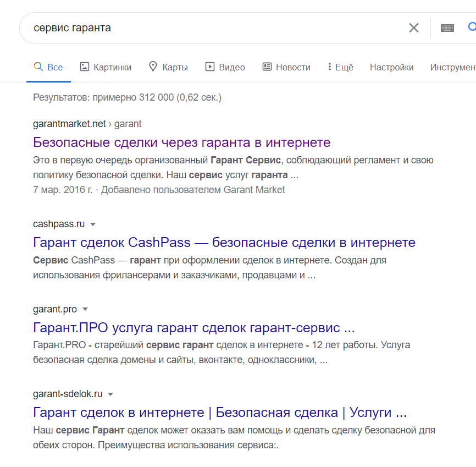Expand dropdown arrow next to garant.pro
Viewport: 476px width, 467px height.
click(85, 309)
